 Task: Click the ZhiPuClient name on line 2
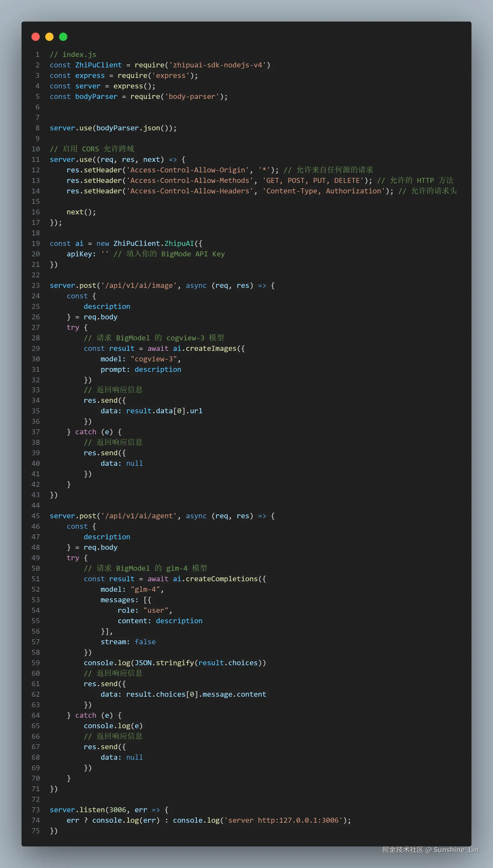[x=98, y=65]
